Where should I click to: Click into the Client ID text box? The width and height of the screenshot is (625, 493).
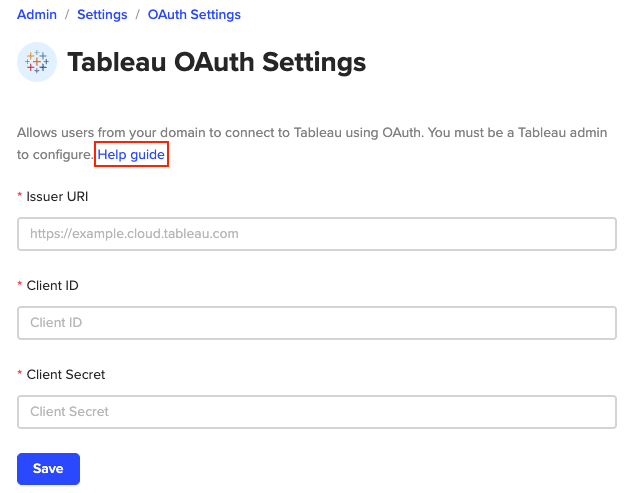(316, 323)
